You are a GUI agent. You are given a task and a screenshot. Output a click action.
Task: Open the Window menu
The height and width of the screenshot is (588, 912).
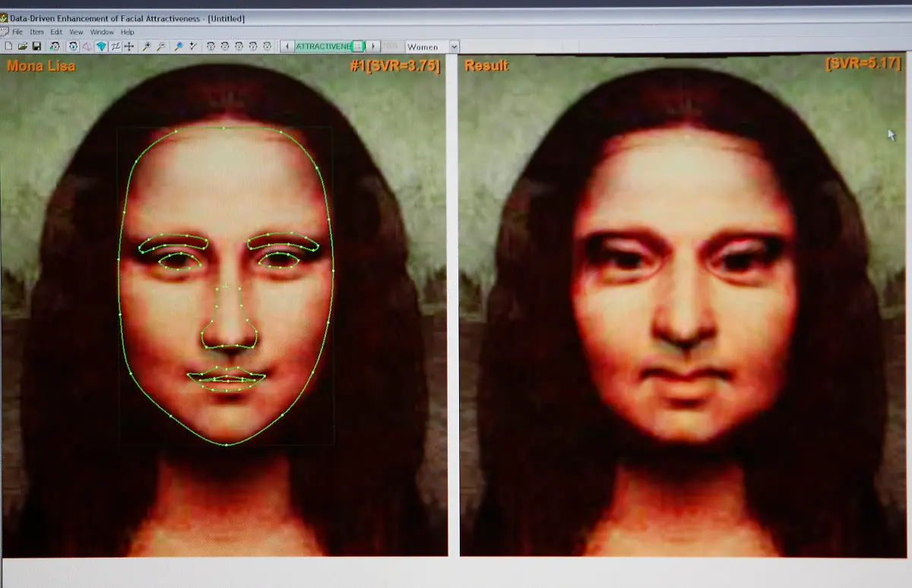tap(102, 32)
